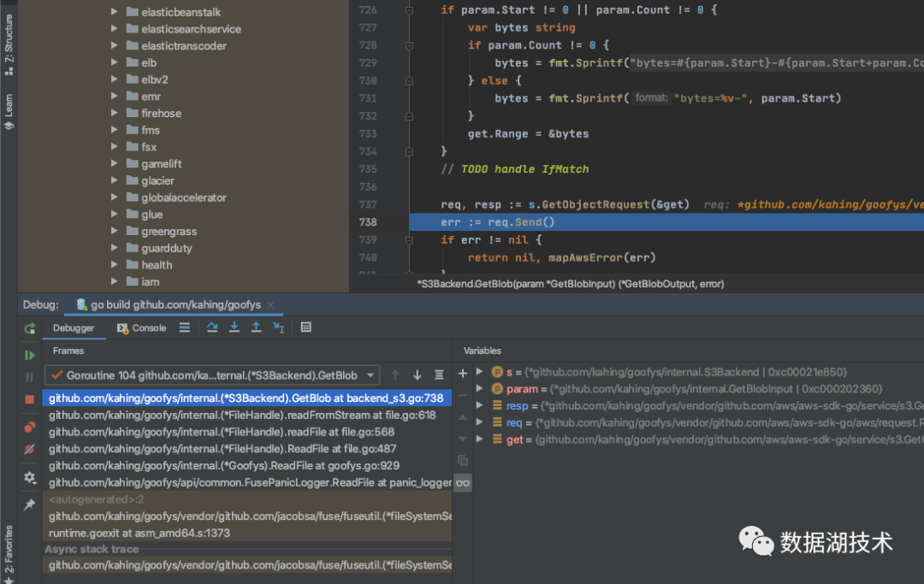Expand guardduty folder
Screen dimensions: 924x584
[115, 248]
